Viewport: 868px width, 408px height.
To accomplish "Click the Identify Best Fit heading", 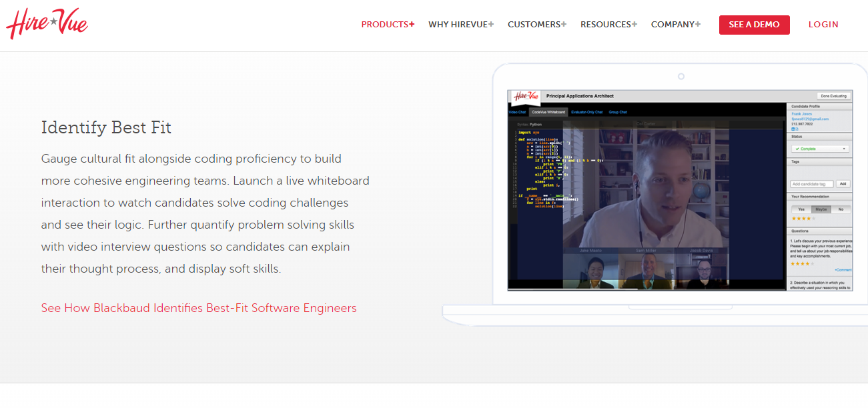I will tap(106, 127).
